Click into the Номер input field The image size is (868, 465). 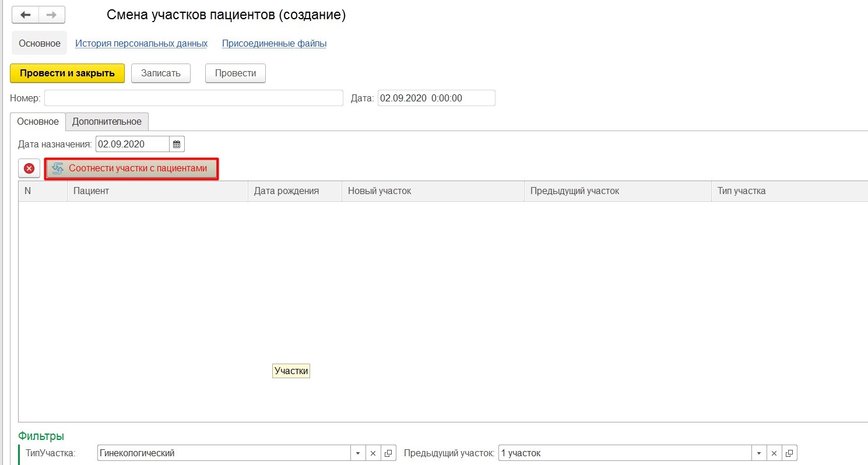tap(194, 98)
